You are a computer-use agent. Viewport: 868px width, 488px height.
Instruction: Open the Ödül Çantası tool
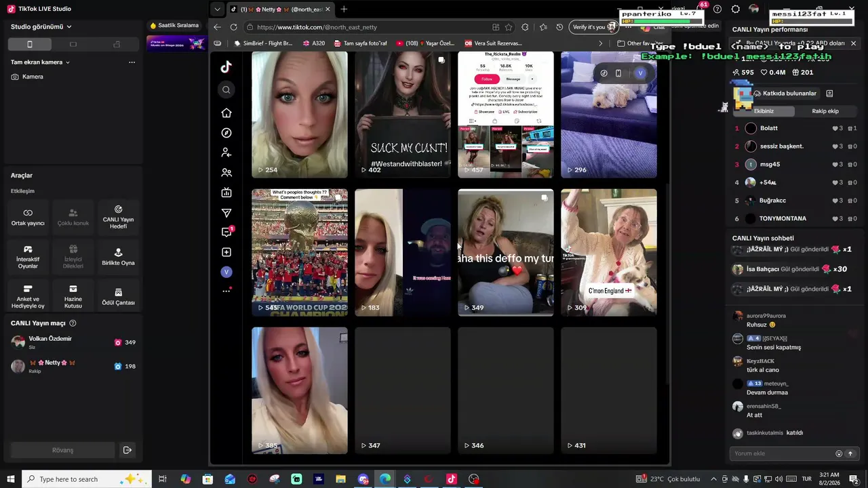pos(118,296)
